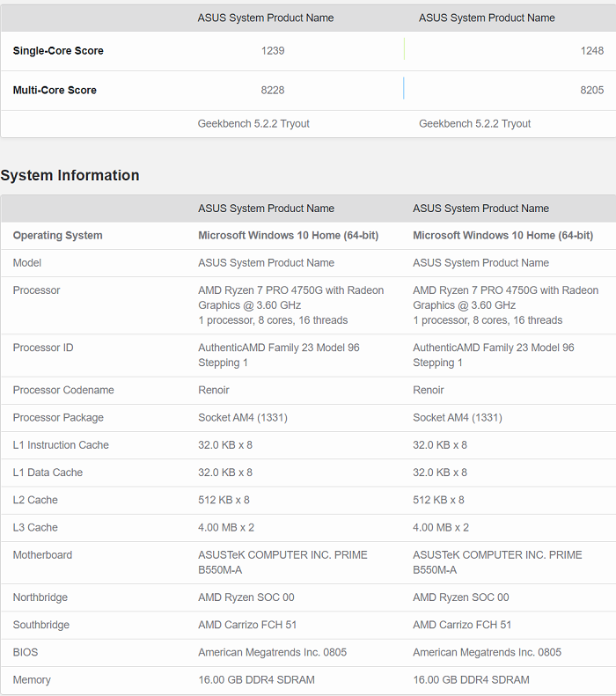Image resolution: width=616 pixels, height=696 pixels.
Task: Click the single-core score value 1239
Action: (273, 51)
